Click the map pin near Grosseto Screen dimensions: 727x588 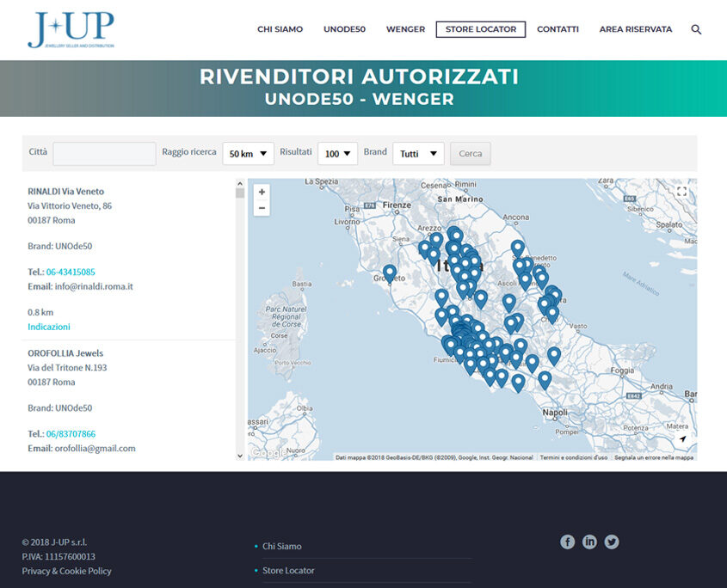(x=390, y=273)
